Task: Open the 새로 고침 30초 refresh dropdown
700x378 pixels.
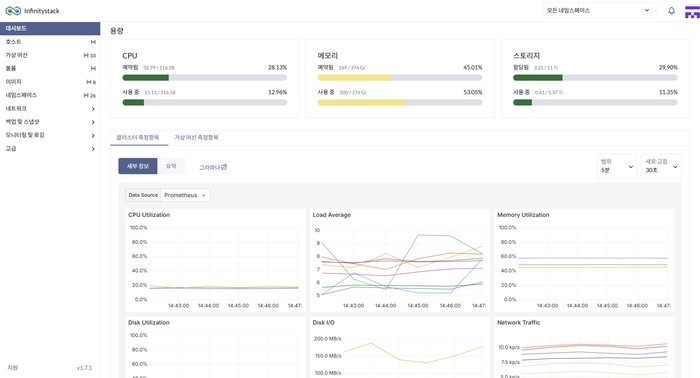Action: point(661,166)
